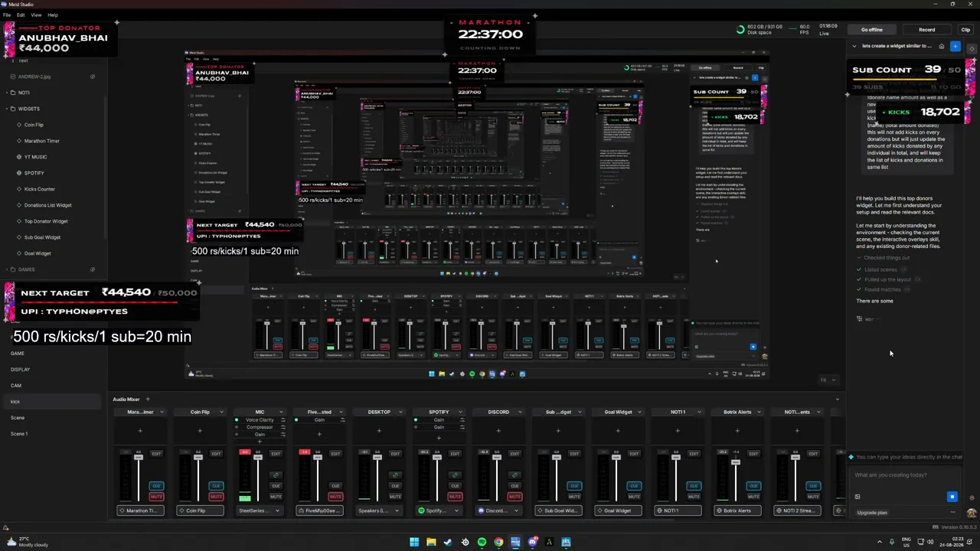Toggle the MIC Voice Clarity effect
This screenshot has width=980, height=551.
pos(237,420)
